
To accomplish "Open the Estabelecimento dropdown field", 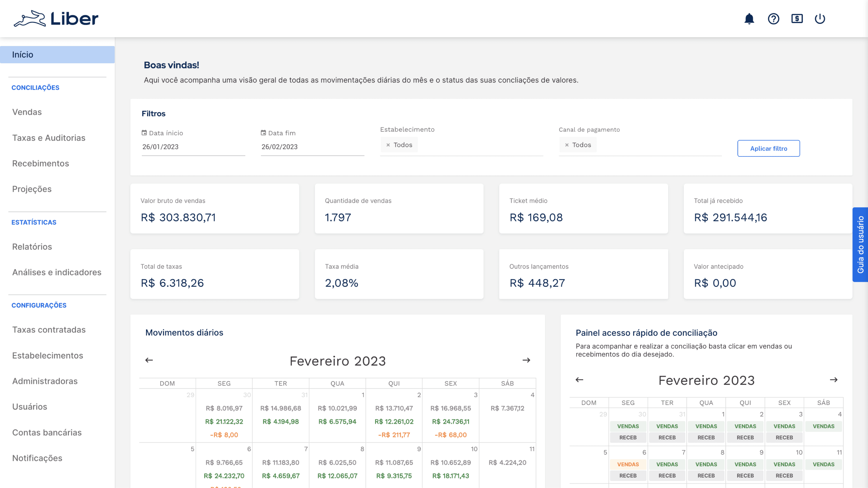I will pyautogui.click(x=478, y=145).
